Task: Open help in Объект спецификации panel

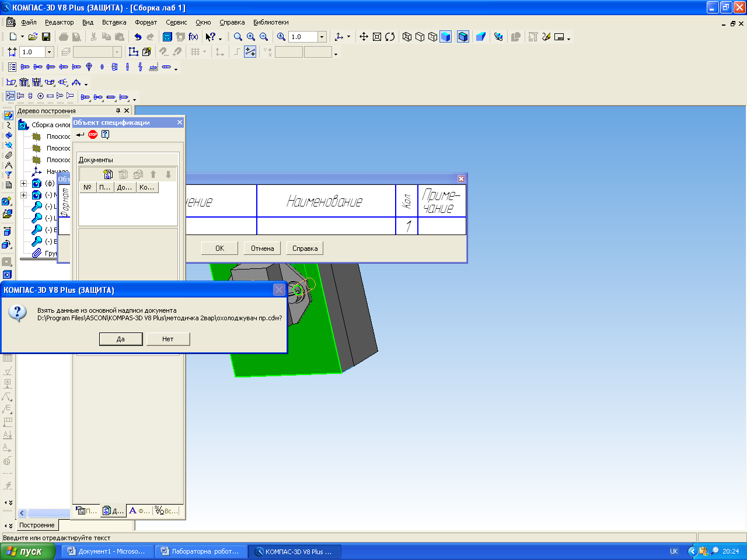Action: point(106,134)
